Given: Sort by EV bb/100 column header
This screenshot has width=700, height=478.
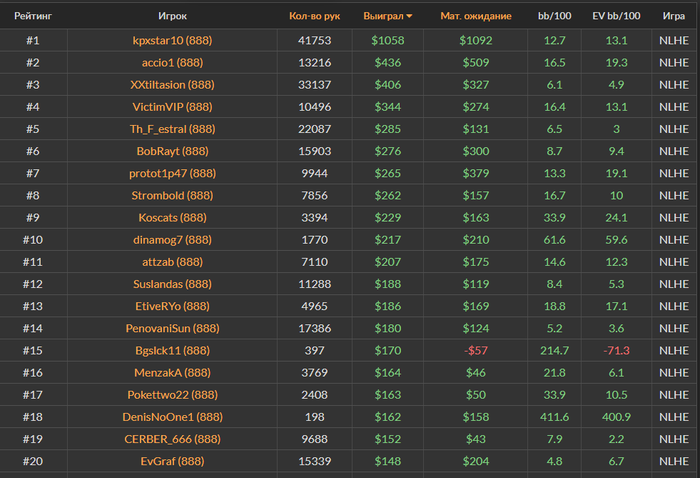Looking at the screenshot, I should (617, 17).
